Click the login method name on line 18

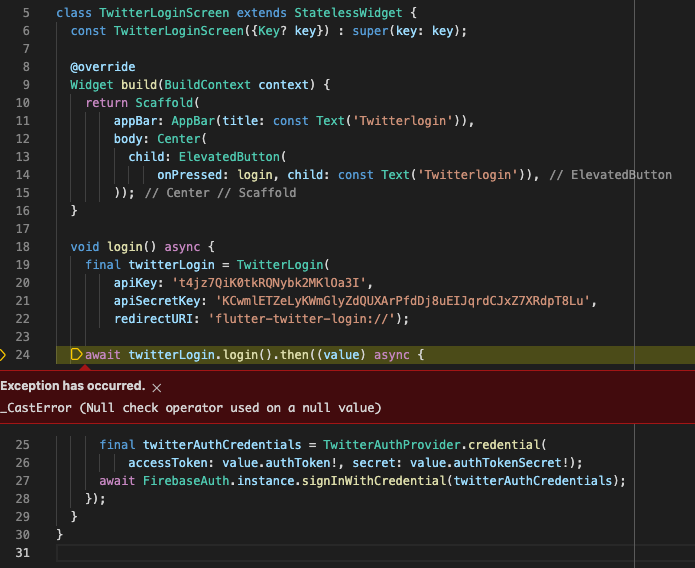[x=125, y=247]
